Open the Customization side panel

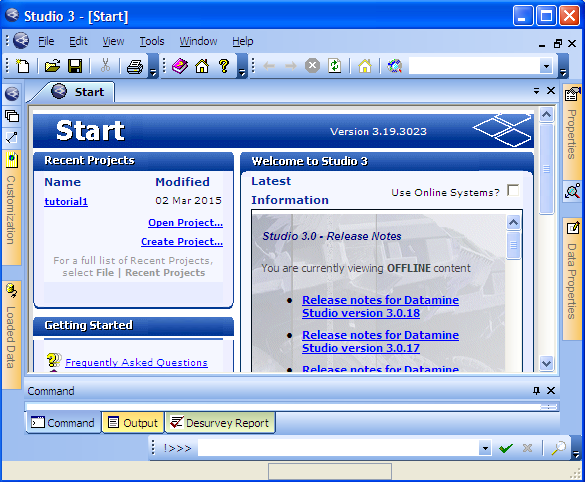click(x=11, y=207)
